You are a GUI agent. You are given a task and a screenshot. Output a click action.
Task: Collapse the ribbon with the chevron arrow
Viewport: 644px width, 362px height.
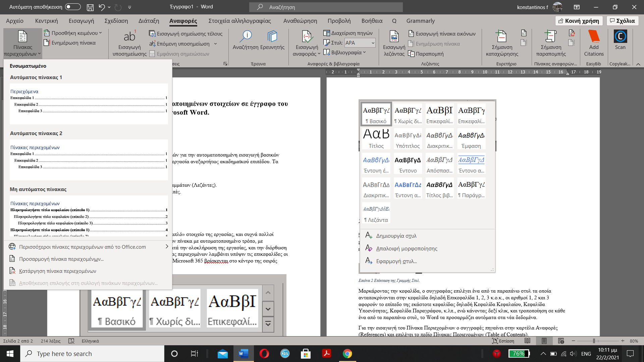pos(638,64)
